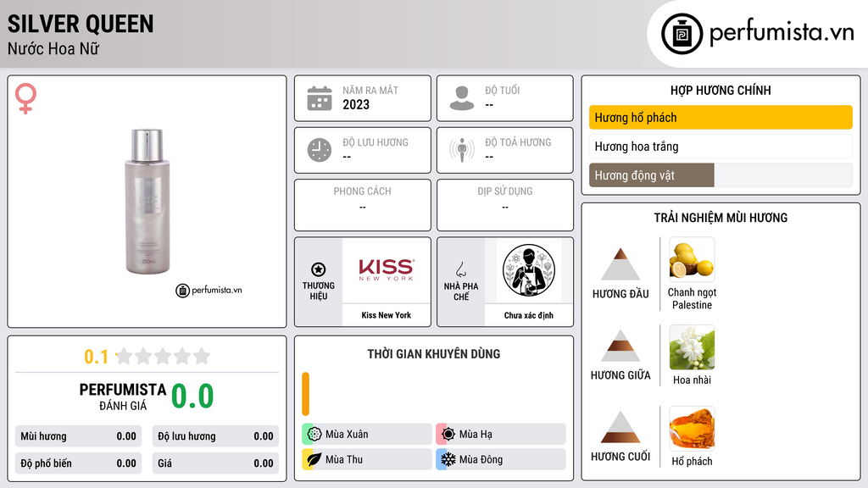
Task: Click the Phong cách box
Action: (x=363, y=205)
